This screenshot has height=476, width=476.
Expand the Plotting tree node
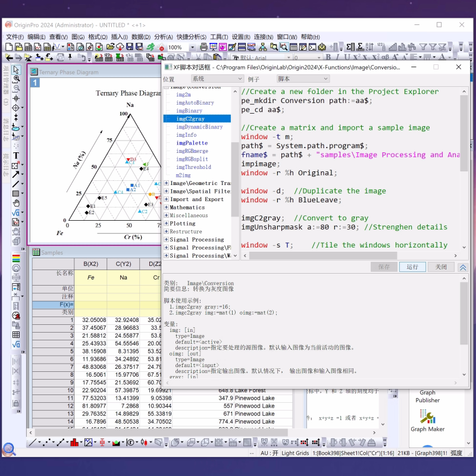pyautogui.click(x=166, y=224)
